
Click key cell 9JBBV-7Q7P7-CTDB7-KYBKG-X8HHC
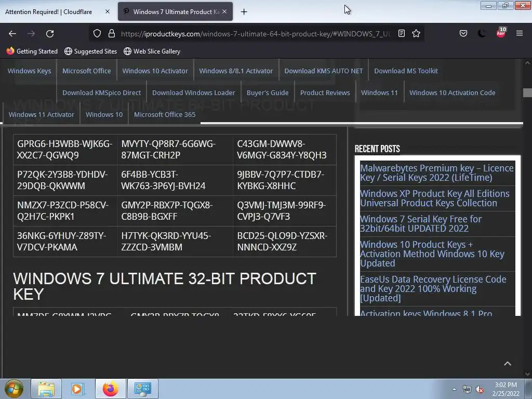(x=285, y=180)
